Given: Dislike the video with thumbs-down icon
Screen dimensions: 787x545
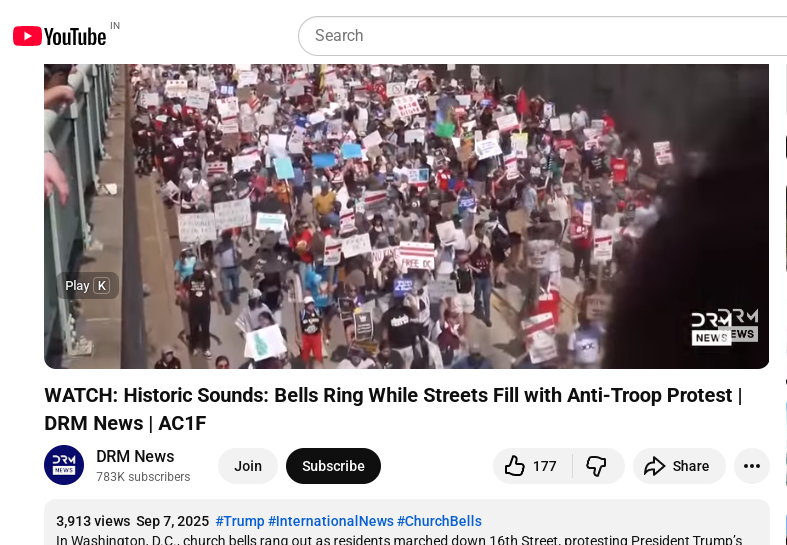Looking at the screenshot, I should click(598, 466).
